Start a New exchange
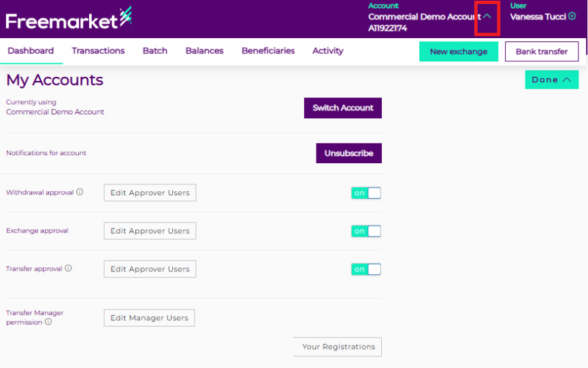This screenshot has width=588, height=368. [458, 52]
